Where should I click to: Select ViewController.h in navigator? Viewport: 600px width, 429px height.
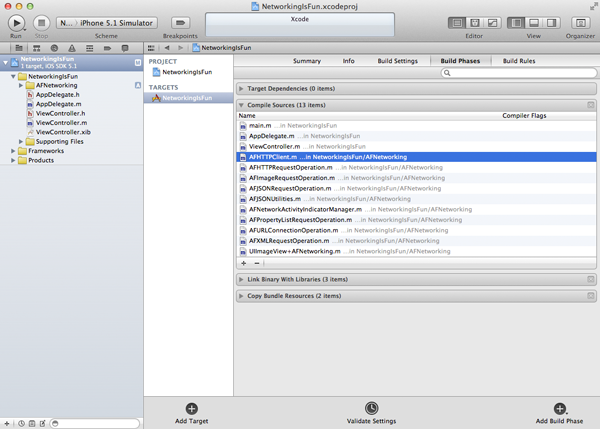[x=60, y=113]
